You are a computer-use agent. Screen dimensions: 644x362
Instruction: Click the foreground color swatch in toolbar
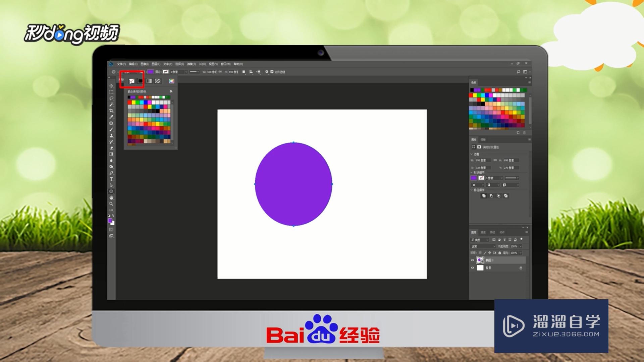(110, 221)
